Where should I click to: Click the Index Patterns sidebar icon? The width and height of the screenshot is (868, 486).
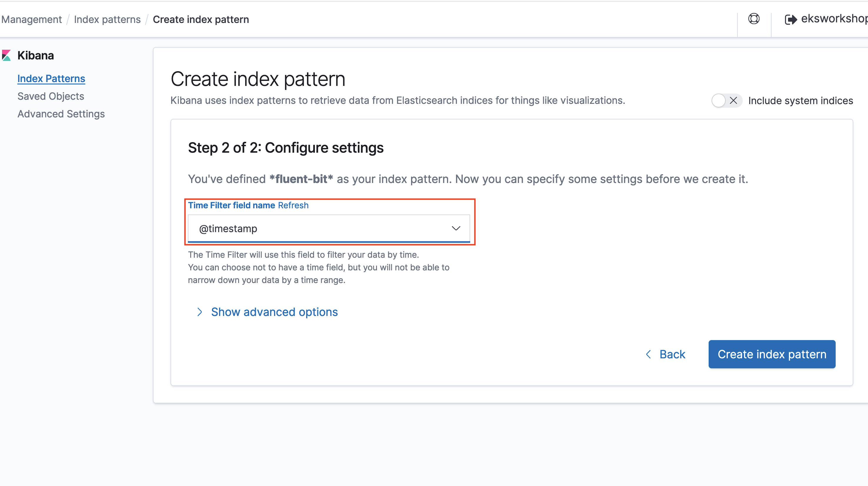51,78
